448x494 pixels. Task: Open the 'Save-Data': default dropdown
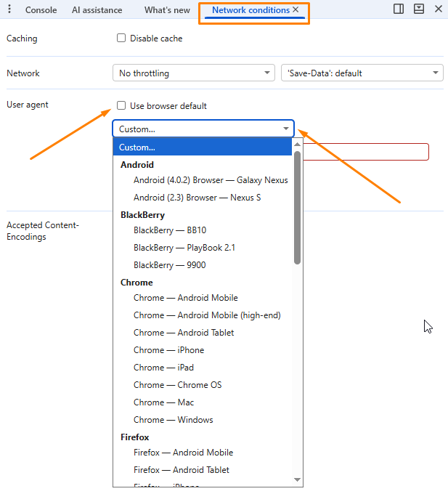362,73
